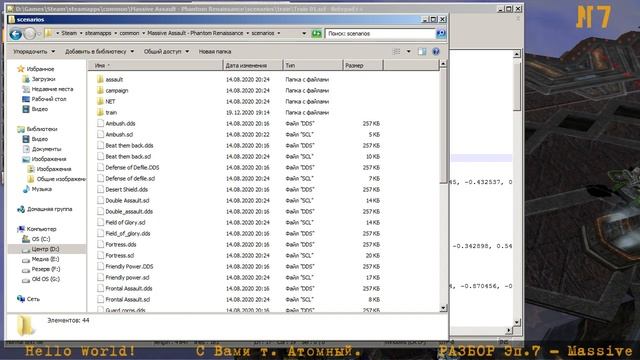Open the campaign folder icon
640x360 pixels.
[x=100, y=90]
